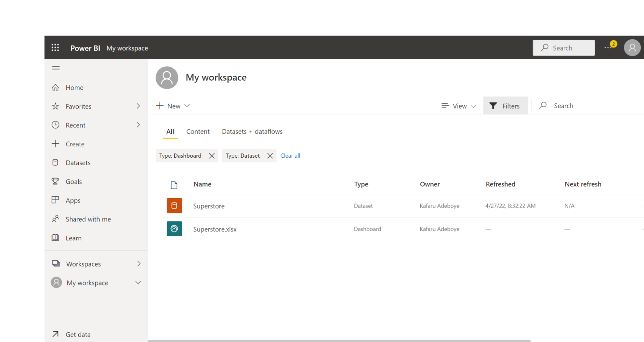The height and width of the screenshot is (342, 644).
Task: Click the magnifier icon beside workspace Search
Action: point(543,105)
